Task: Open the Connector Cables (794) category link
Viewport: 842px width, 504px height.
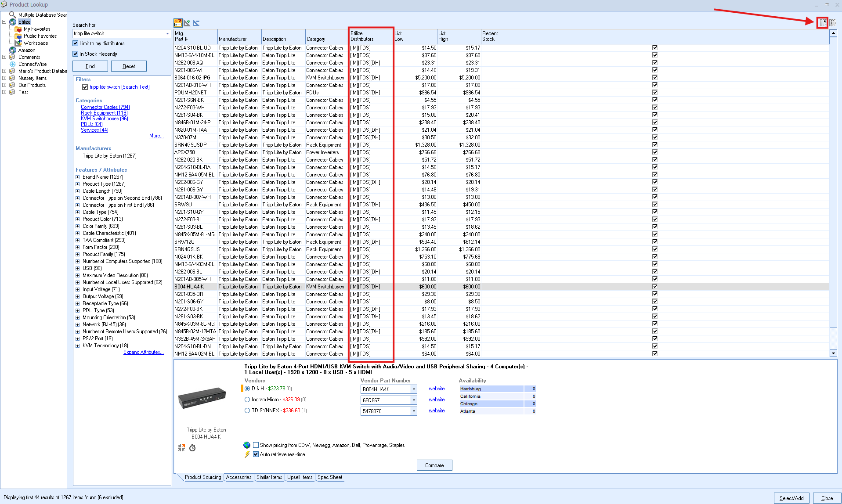Action: pos(105,107)
